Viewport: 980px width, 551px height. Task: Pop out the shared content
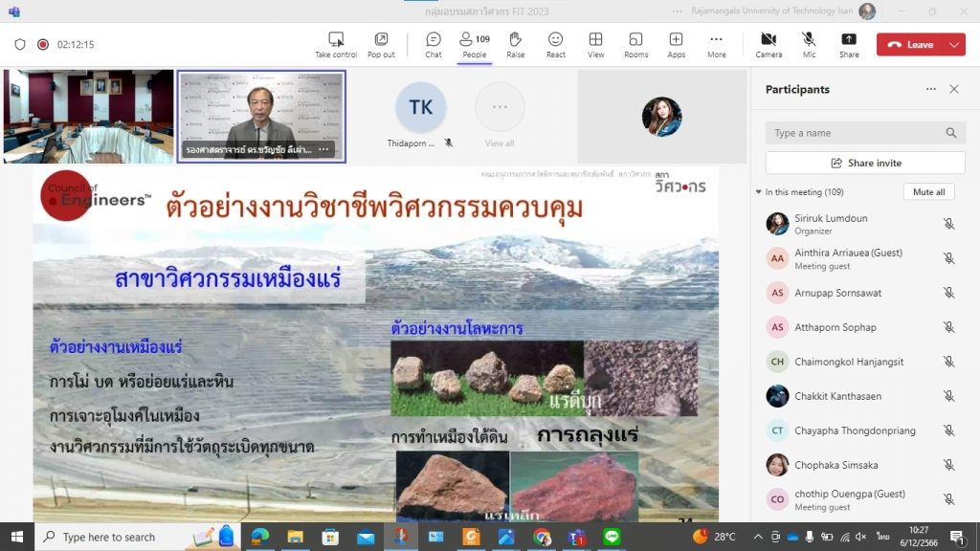click(x=381, y=44)
